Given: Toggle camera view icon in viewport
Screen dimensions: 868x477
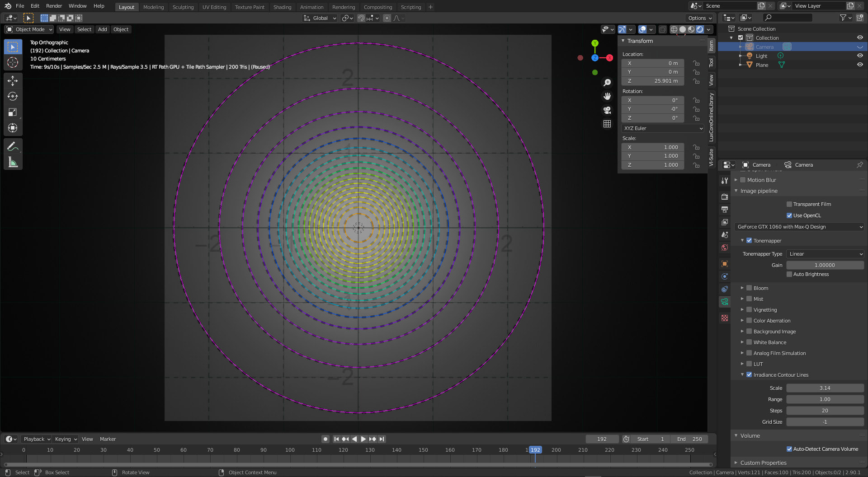Looking at the screenshot, I should click(x=607, y=110).
